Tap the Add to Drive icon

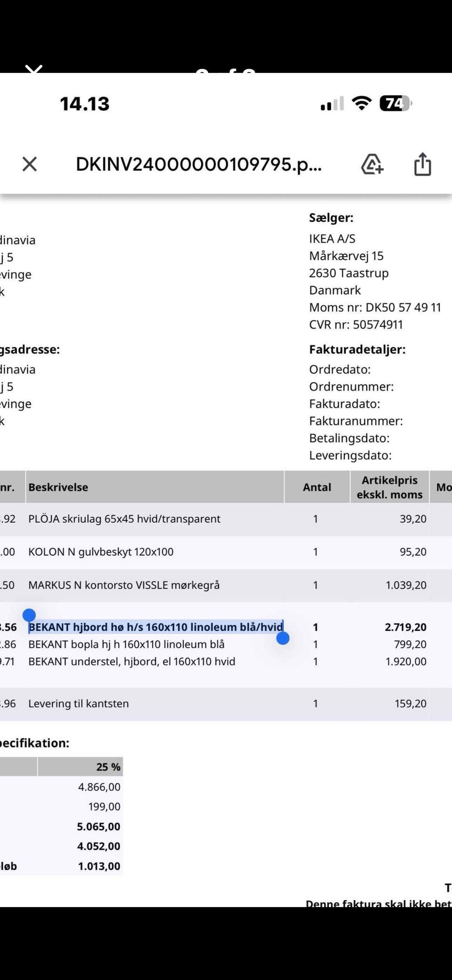click(x=372, y=164)
